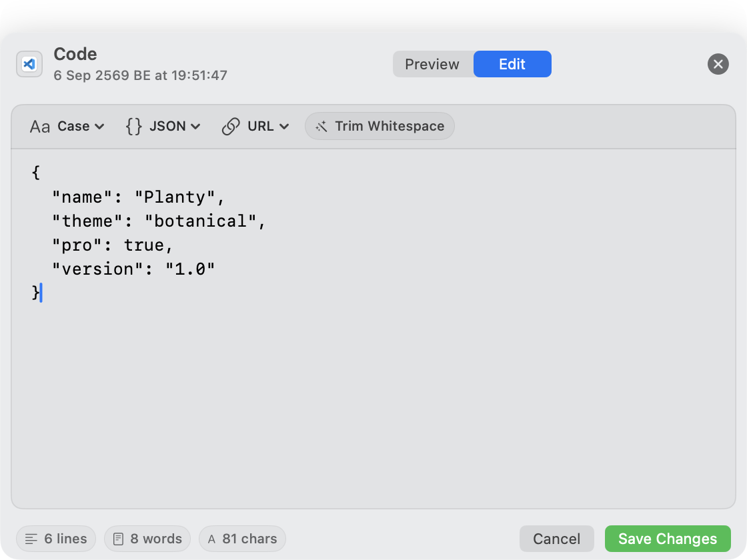Viewport: 747px width, 560px height.
Task: Select the Edit tab
Action: coord(512,64)
